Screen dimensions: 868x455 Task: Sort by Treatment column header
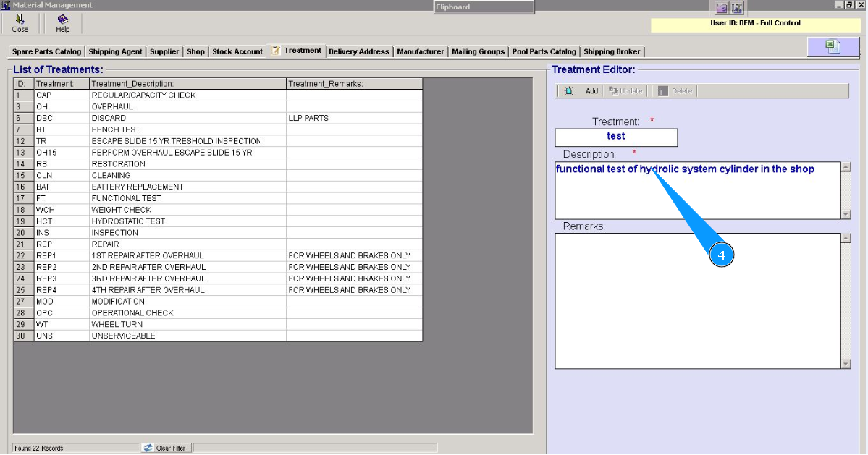(62, 84)
